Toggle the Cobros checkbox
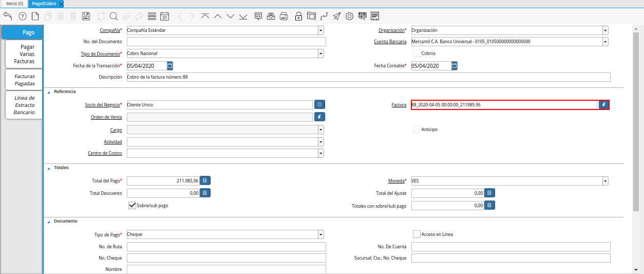Screen dimensions: 644x274 (x=416, y=53)
